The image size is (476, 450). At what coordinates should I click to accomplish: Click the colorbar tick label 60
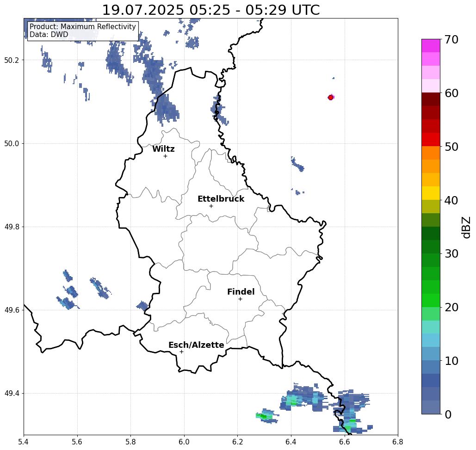click(451, 93)
